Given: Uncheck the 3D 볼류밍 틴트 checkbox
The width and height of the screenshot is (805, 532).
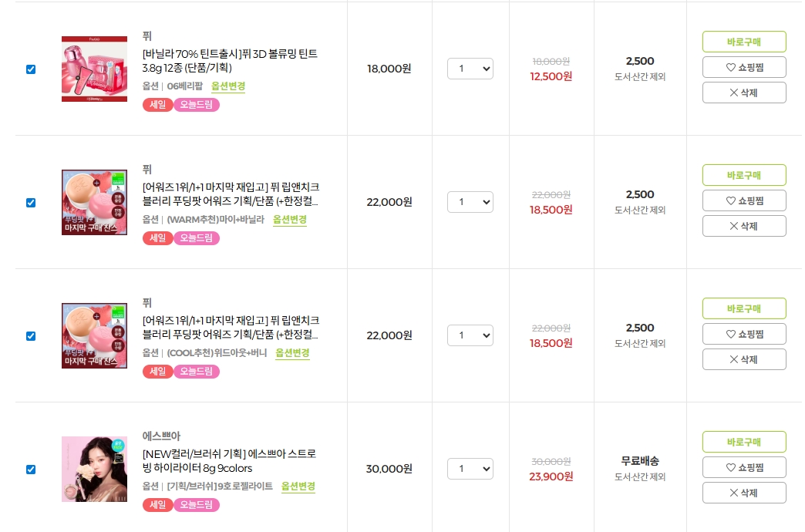Looking at the screenshot, I should [x=31, y=69].
